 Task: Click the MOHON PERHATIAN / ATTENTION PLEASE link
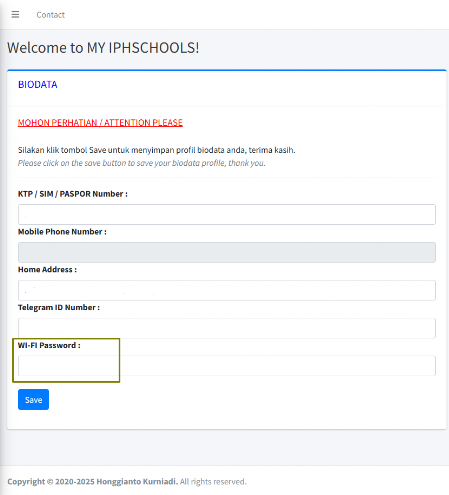pos(100,123)
